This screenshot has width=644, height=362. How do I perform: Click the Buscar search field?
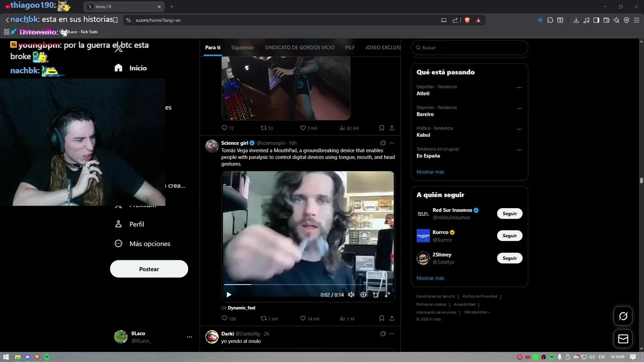click(469, 47)
